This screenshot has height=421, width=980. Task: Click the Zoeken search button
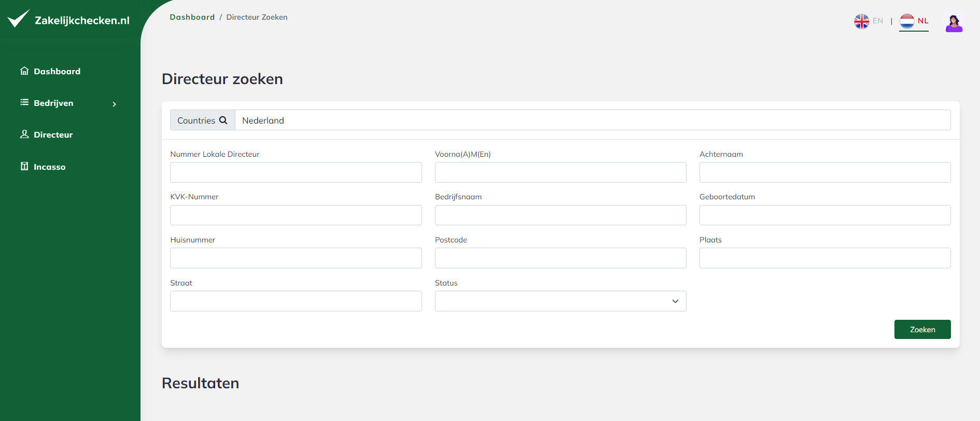click(x=922, y=330)
